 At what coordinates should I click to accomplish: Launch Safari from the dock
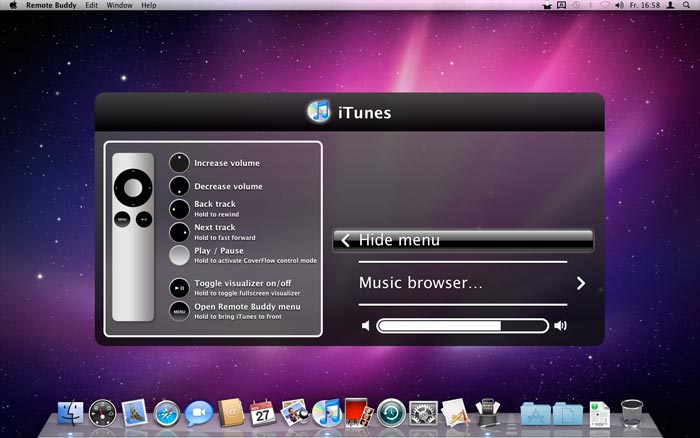pos(167,413)
